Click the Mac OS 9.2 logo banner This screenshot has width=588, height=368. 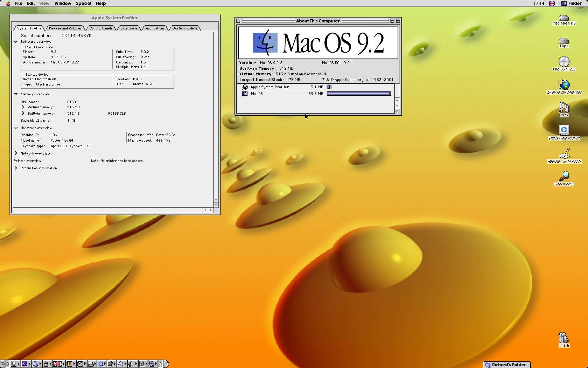(x=318, y=43)
